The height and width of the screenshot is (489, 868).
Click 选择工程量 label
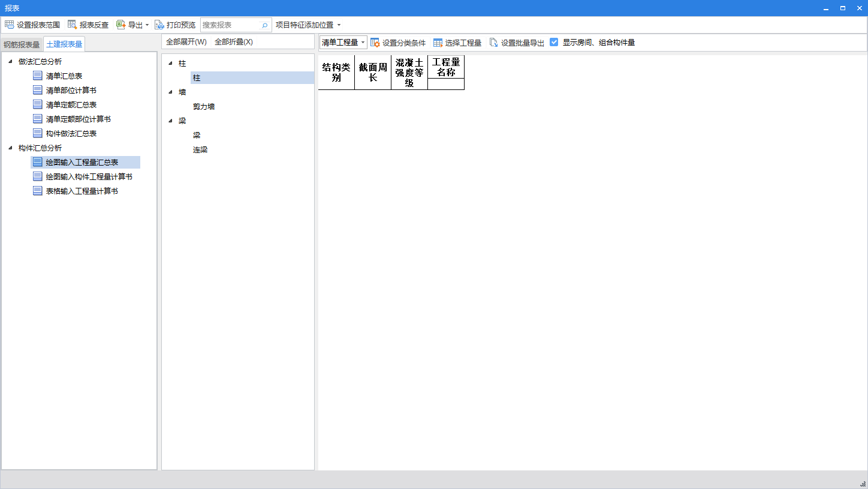pos(463,43)
